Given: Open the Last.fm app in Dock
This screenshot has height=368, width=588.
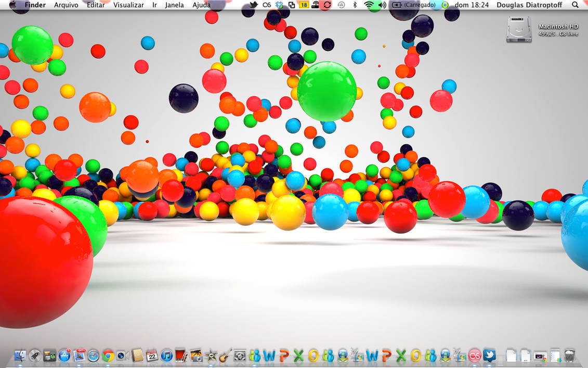Looking at the screenshot, I should [474, 356].
